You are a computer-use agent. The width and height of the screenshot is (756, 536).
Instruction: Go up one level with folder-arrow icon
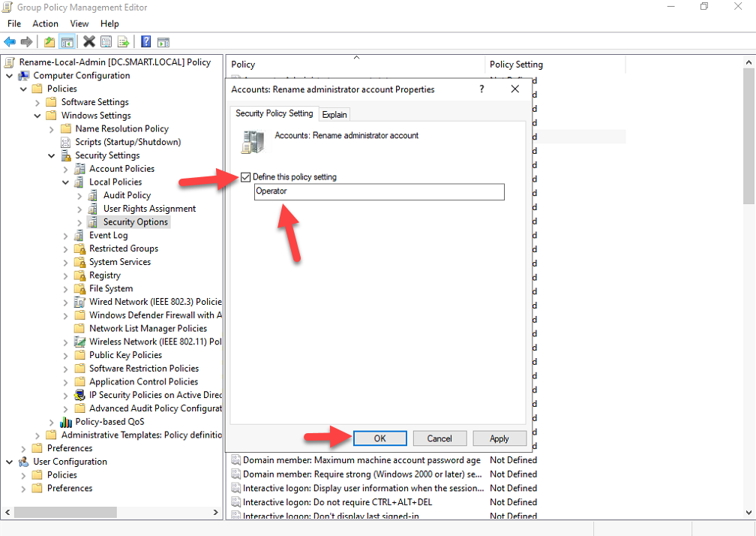49,42
